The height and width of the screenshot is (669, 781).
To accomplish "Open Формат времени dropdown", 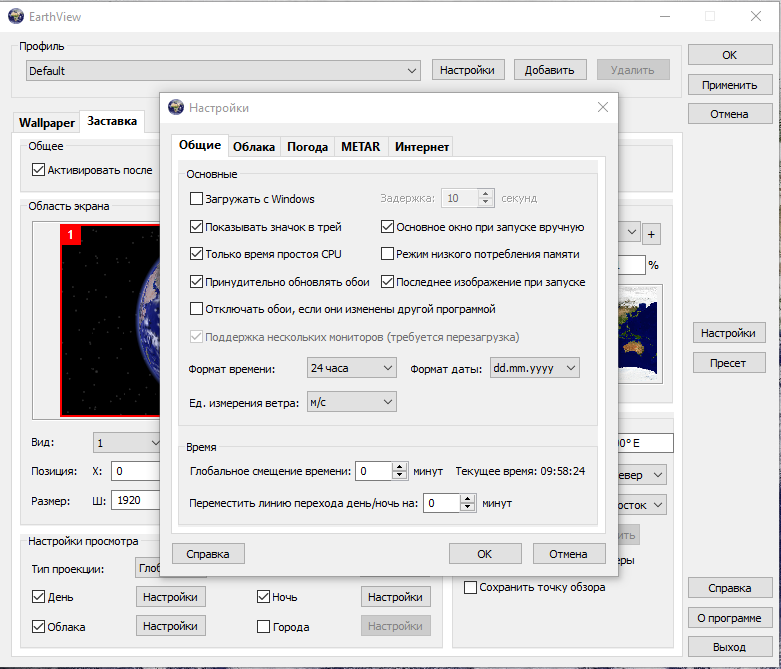I will [352, 368].
